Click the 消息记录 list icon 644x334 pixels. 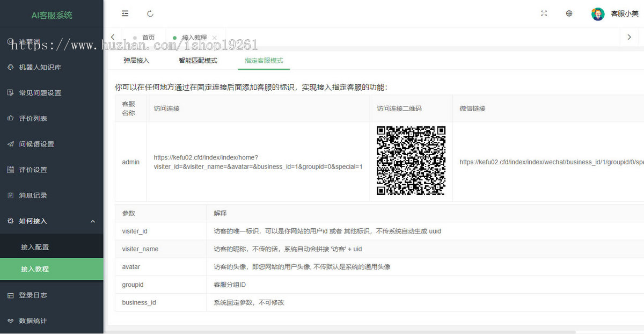pyautogui.click(x=10, y=195)
